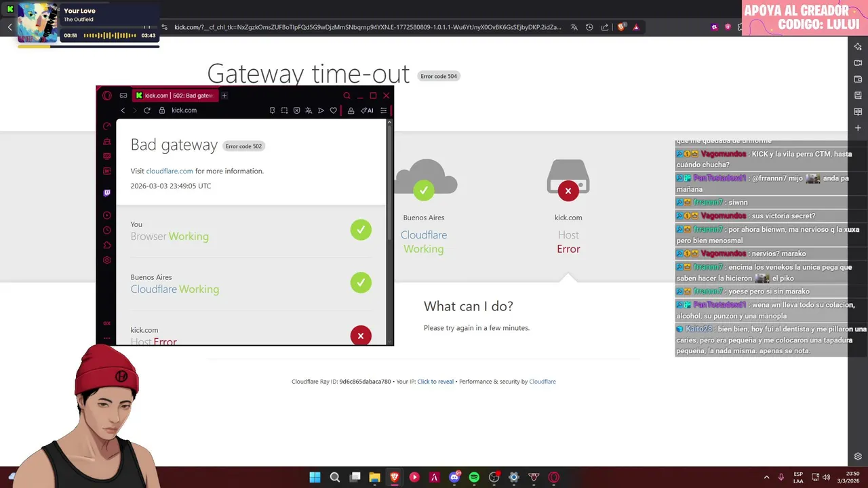The image size is (868, 488).
Task: Open the Brave sidebar settings gear
Action: (858, 456)
